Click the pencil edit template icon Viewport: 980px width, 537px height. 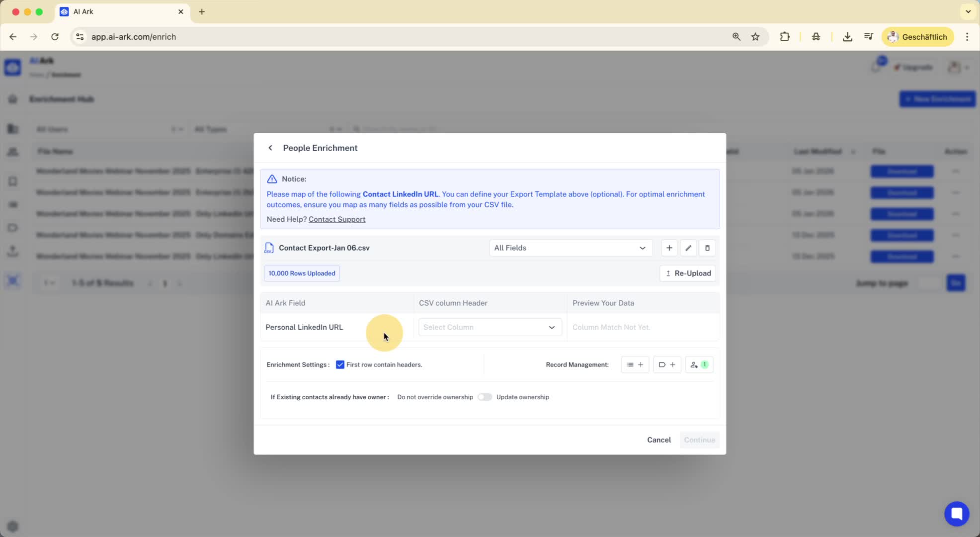point(688,248)
